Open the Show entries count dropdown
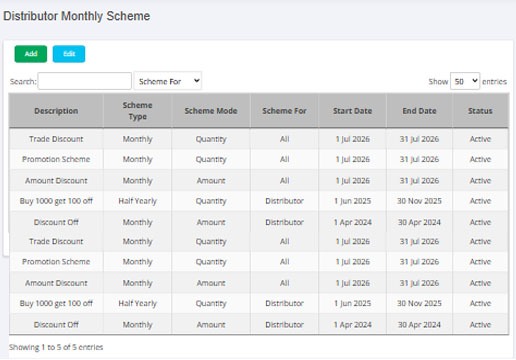Image resolution: width=516 pixels, height=360 pixels. click(465, 81)
